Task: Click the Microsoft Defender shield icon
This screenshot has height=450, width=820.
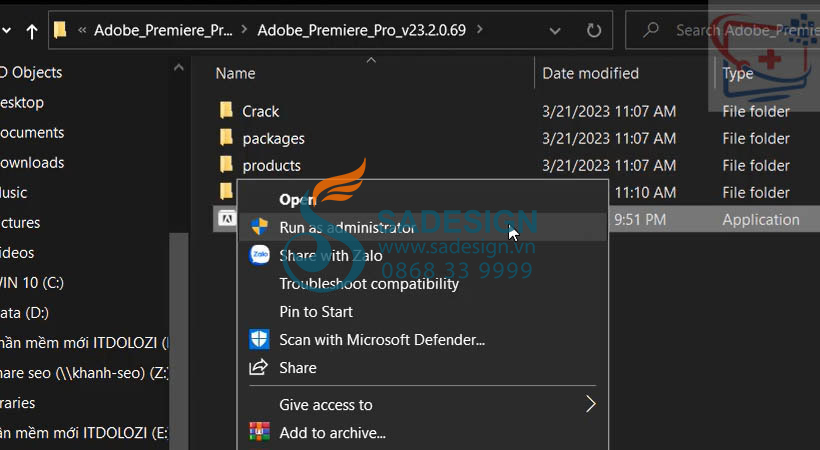Action: pos(259,339)
